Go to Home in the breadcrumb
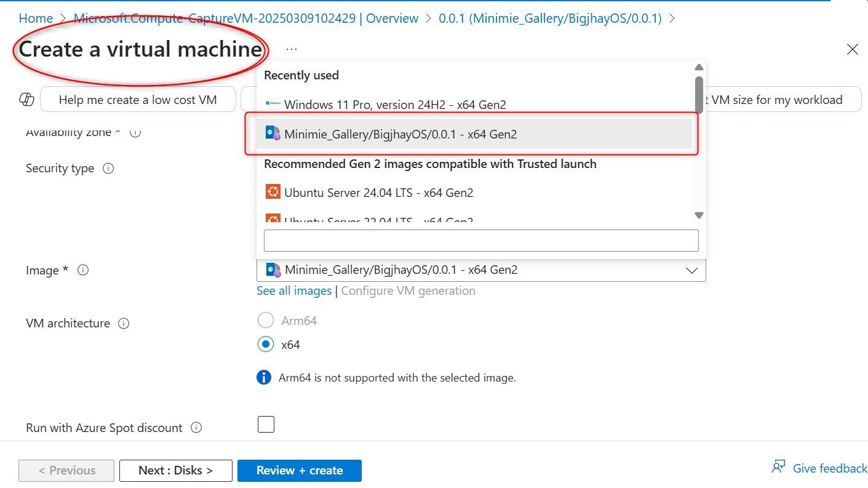 click(36, 18)
